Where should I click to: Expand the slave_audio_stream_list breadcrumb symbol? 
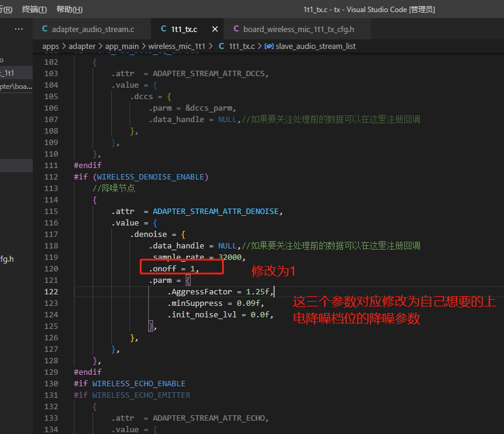(316, 47)
